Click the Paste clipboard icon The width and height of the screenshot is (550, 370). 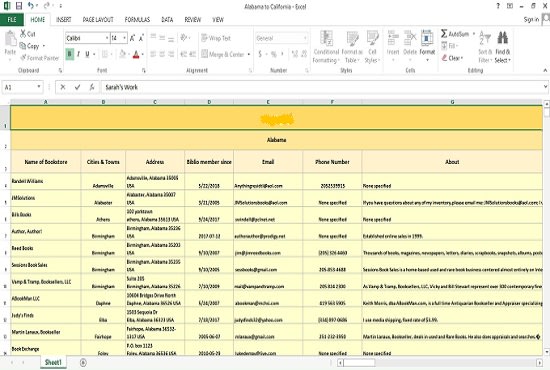tap(10, 39)
